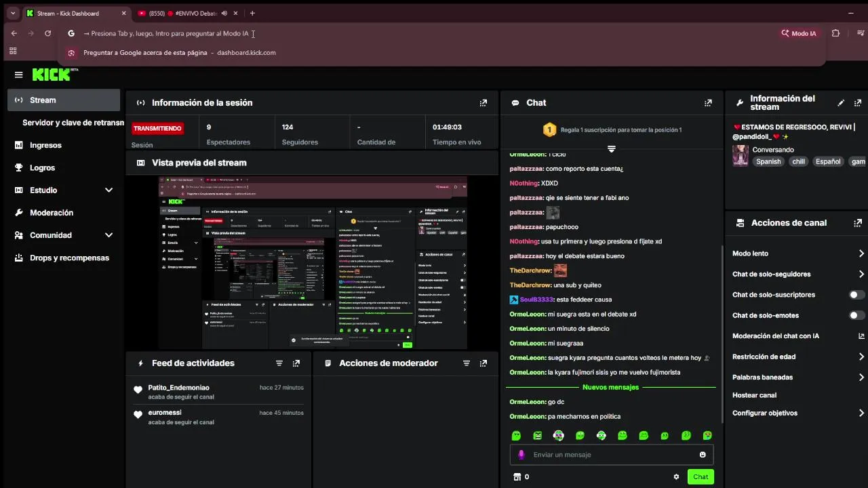Viewport: 868px width, 488px height.
Task: Edit stream info with the pencil icon
Action: [841, 103]
